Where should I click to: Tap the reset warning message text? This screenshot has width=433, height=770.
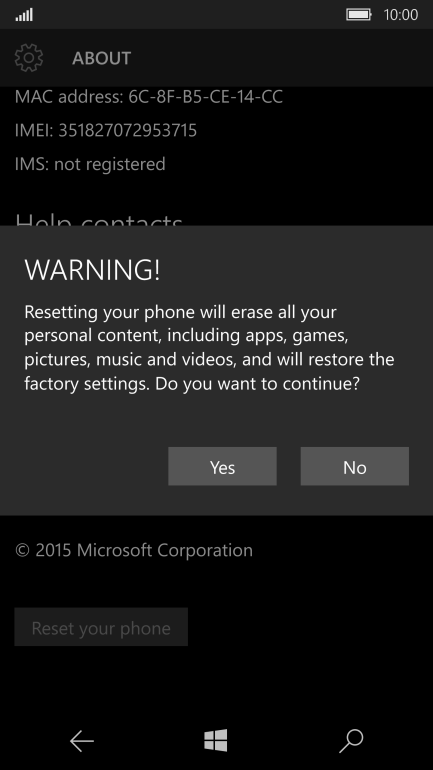coord(209,348)
